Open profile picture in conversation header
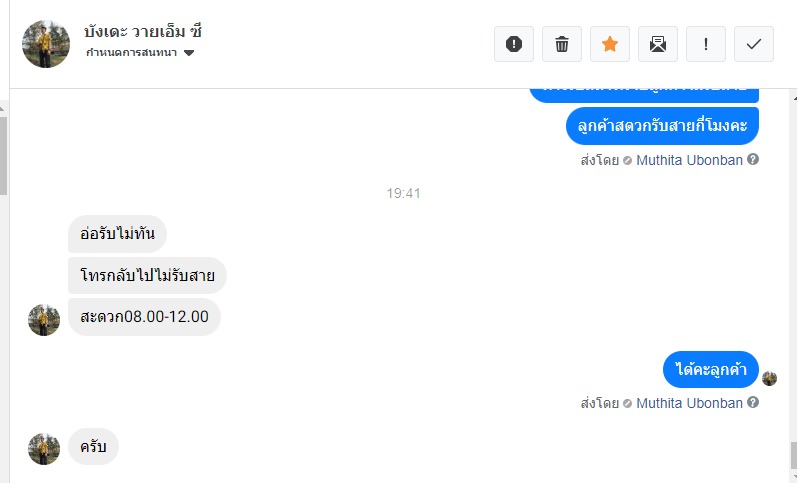The image size is (797, 483). [46, 44]
